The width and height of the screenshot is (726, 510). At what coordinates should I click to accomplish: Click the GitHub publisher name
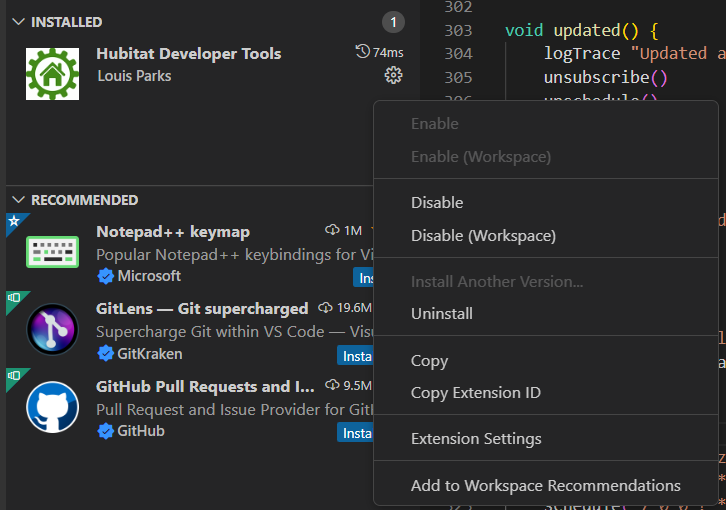point(141,431)
